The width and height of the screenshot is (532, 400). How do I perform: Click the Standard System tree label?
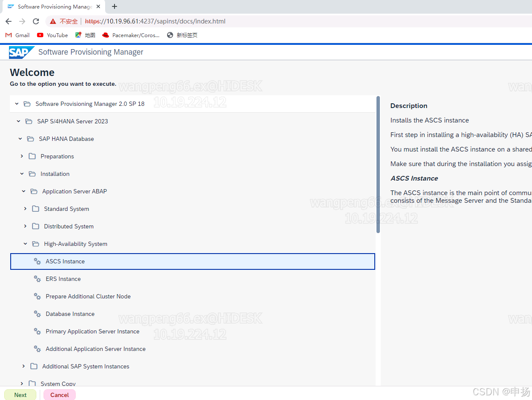pos(67,209)
